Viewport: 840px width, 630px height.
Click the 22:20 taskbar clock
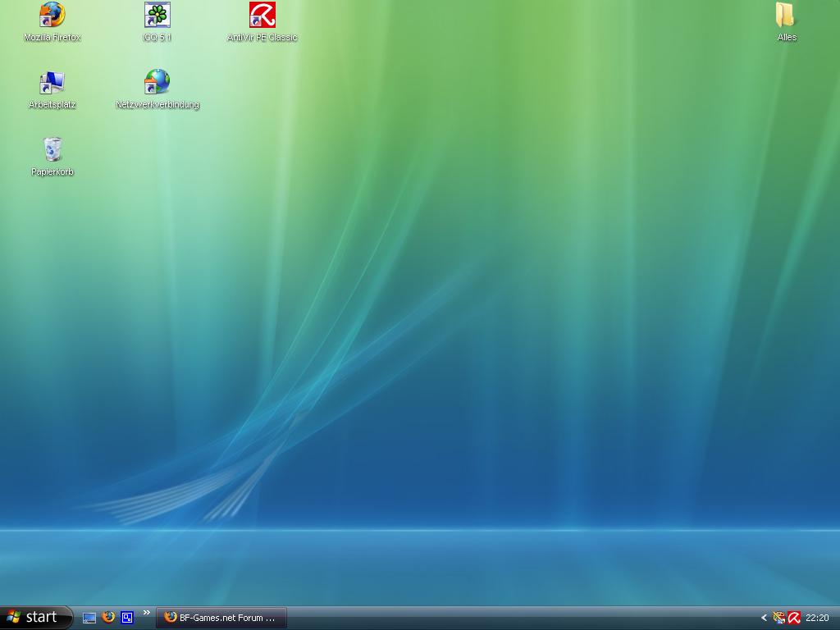pos(817,619)
